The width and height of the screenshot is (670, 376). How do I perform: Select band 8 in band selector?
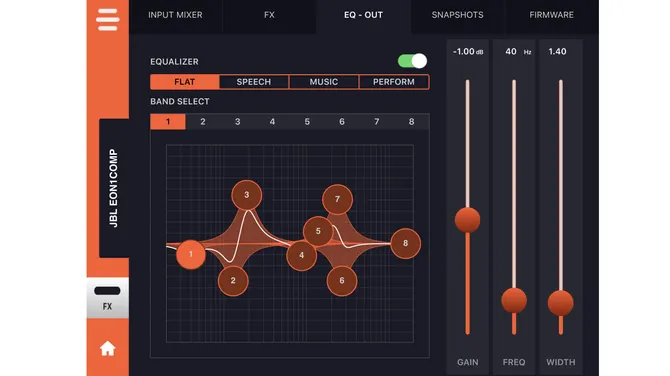[x=411, y=122]
